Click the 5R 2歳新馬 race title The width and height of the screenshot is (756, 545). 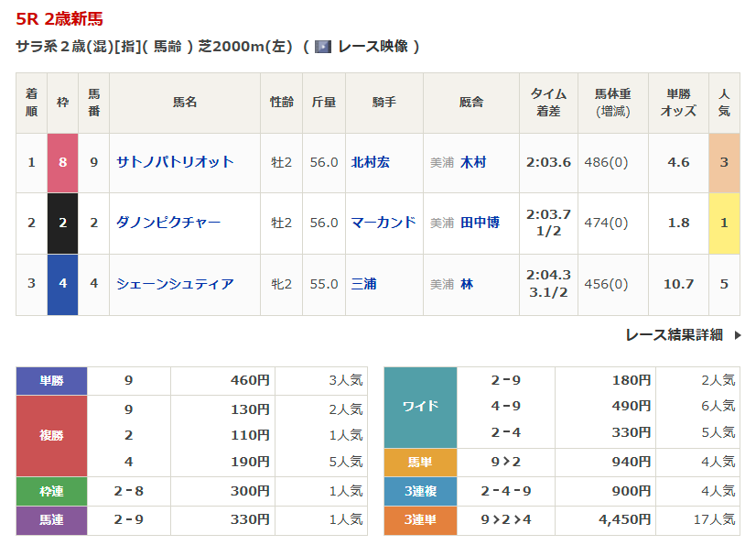(x=59, y=18)
